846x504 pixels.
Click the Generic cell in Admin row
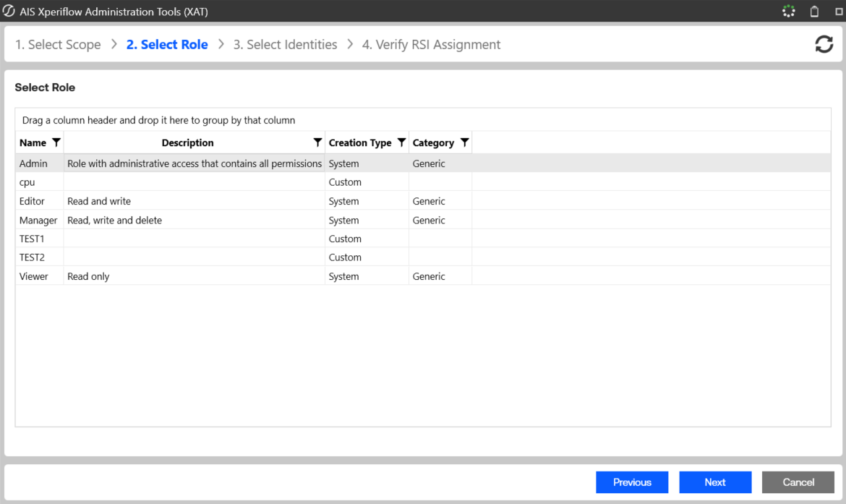coord(440,163)
